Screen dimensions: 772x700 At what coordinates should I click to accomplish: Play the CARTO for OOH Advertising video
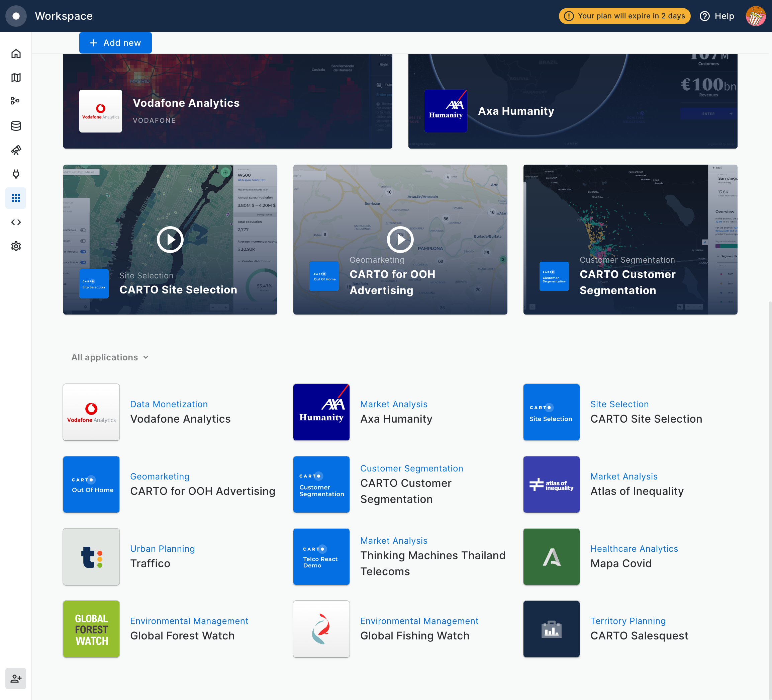[x=400, y=240]
